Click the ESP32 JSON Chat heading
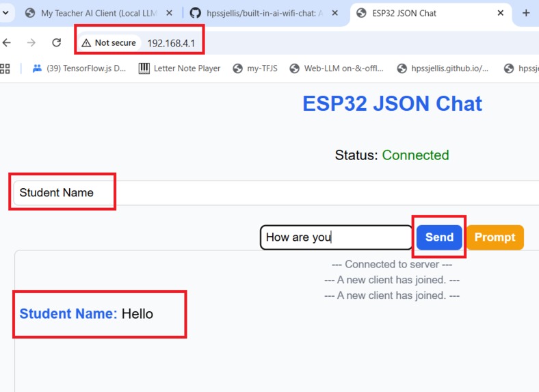539x392 pixels. 392,103
